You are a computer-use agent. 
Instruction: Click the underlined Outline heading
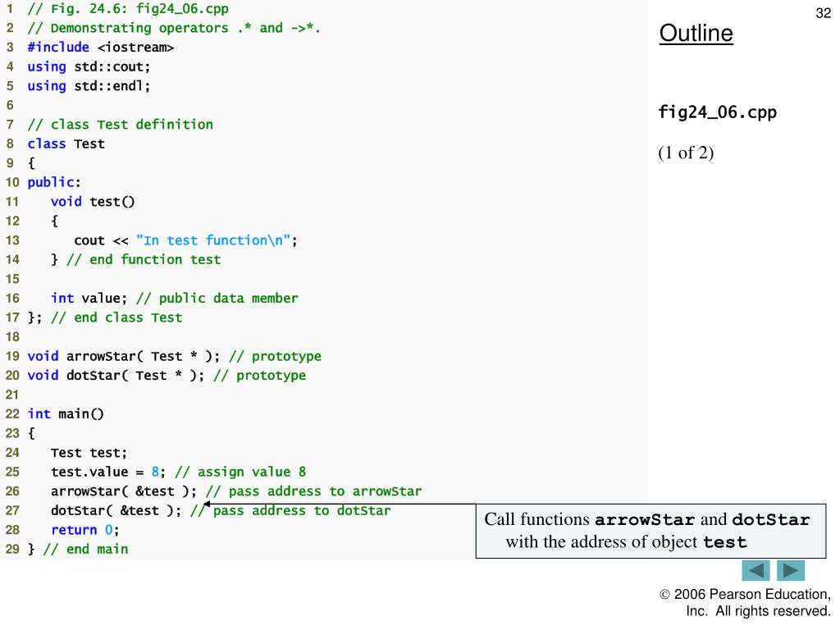(x=696, y=33)
